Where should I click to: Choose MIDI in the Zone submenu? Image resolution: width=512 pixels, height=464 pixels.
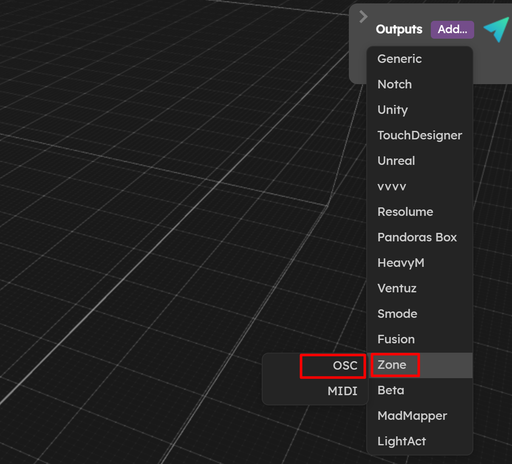point(315,391)
